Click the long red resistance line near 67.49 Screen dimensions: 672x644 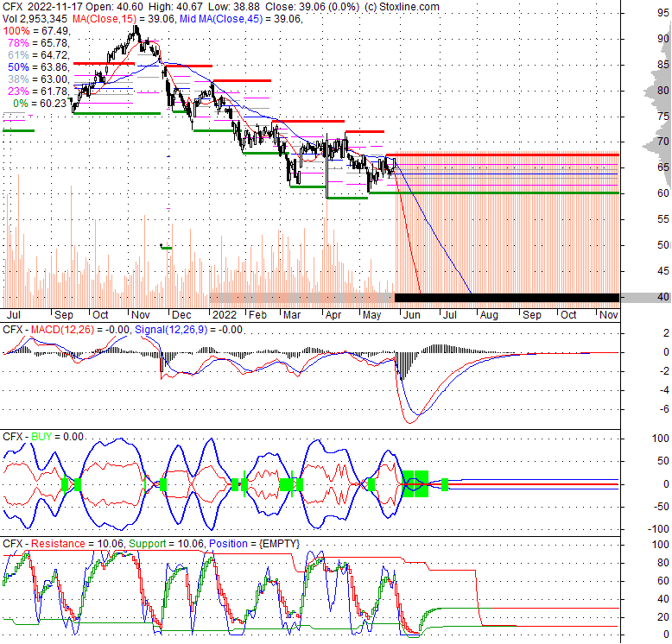pyautogui.click(x=503, y=155)
